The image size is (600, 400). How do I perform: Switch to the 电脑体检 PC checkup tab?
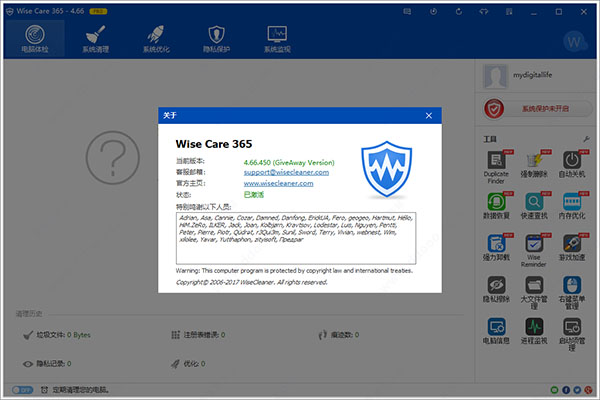[35, 39]
